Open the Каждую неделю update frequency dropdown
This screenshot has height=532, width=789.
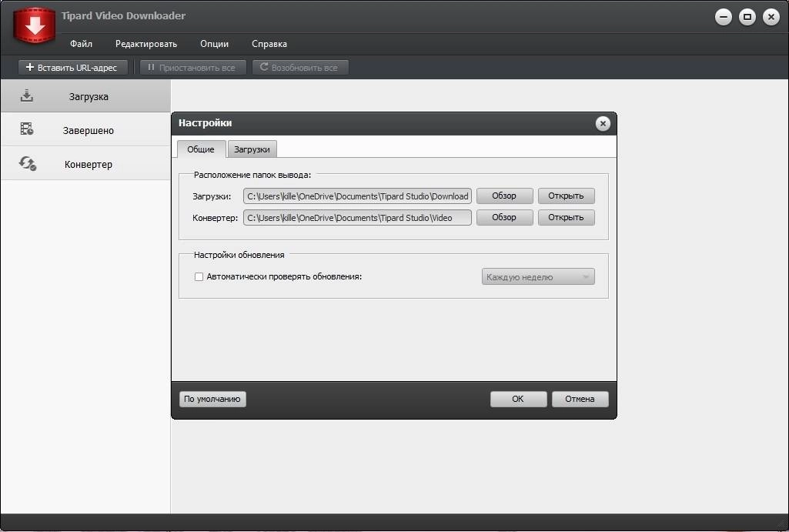click(538, 277)
